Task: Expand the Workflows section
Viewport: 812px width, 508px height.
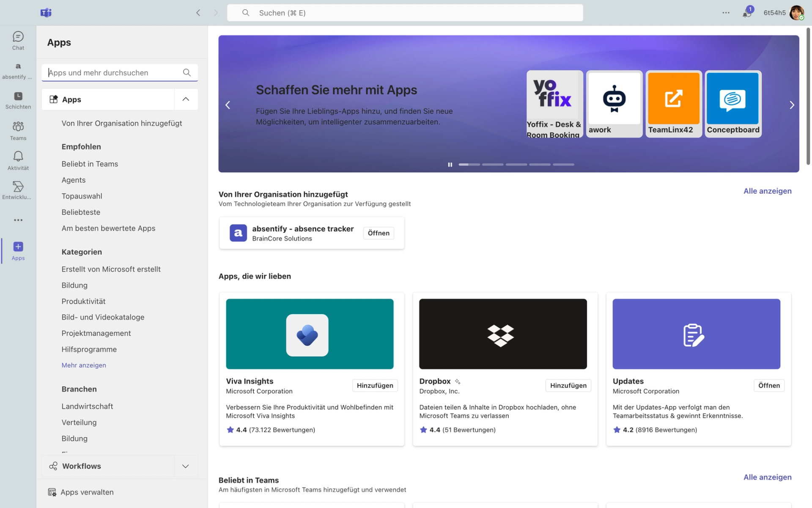Action: 186,466
